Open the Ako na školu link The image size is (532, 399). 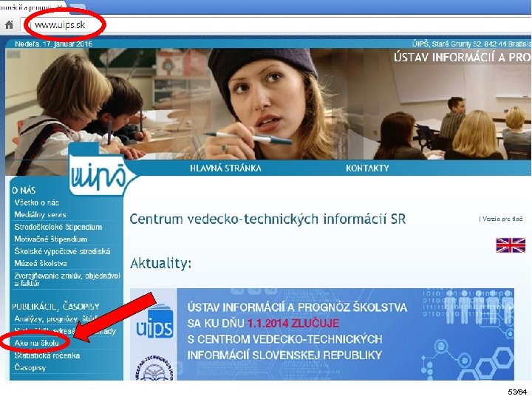point(36,343)
